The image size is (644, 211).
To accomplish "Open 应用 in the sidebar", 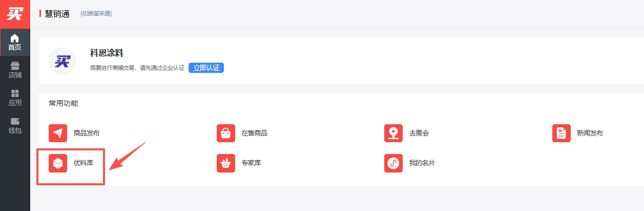I will coord(15,98).
